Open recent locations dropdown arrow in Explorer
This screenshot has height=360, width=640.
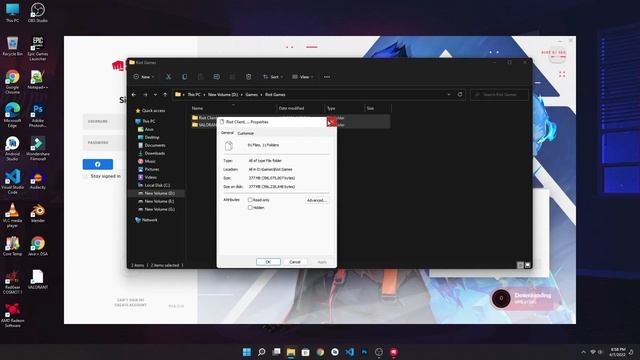click(x=155, y=95)
